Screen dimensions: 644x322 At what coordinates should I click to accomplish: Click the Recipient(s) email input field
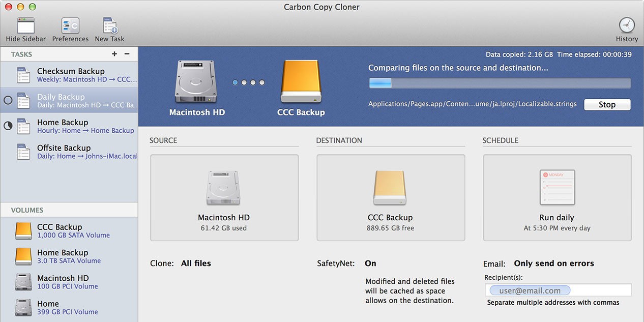tap(558, 290)
